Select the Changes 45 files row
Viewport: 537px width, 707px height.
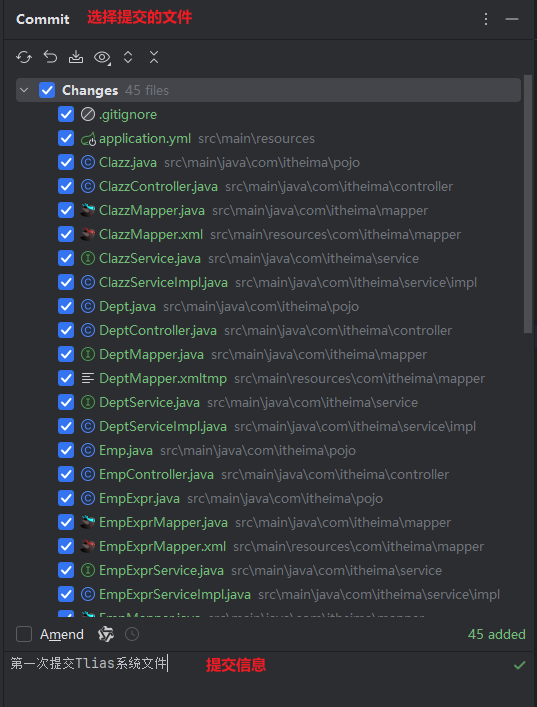pyautogui.click(x=268, y=90)
